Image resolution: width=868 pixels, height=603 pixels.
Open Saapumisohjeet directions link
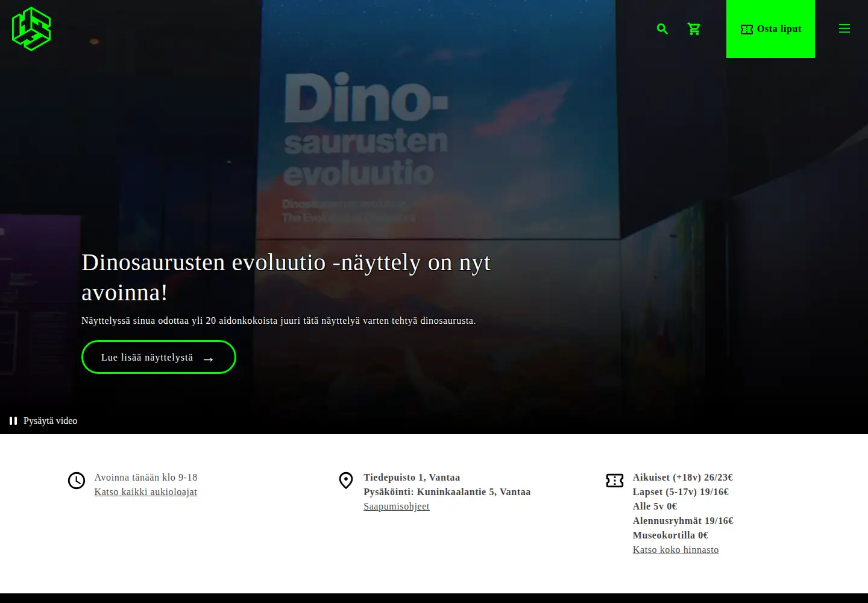coord(397,507)
